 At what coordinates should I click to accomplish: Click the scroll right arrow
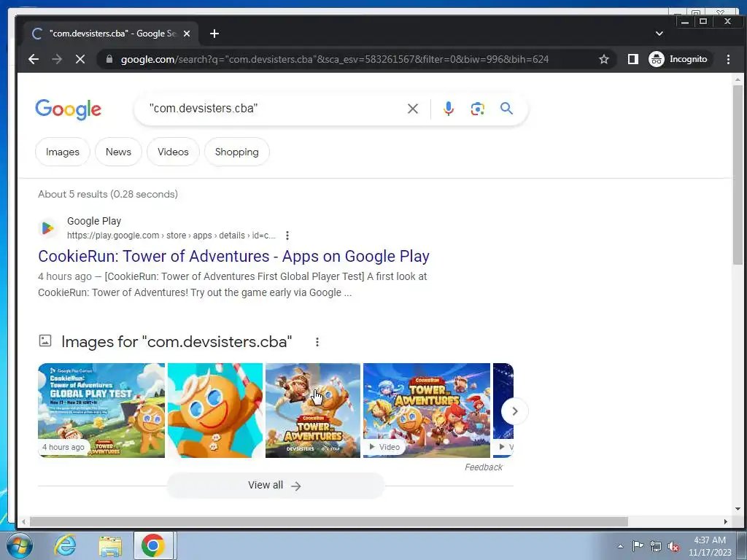click(x=725, y=521)
